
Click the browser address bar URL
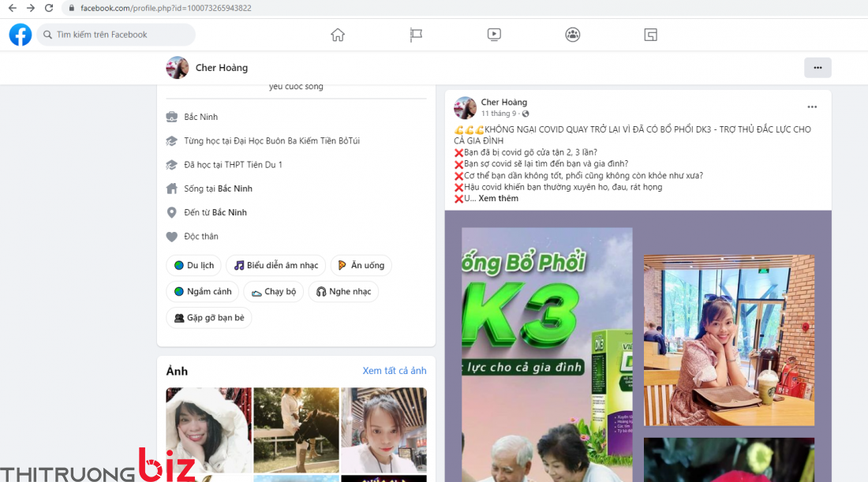[166, 9]
